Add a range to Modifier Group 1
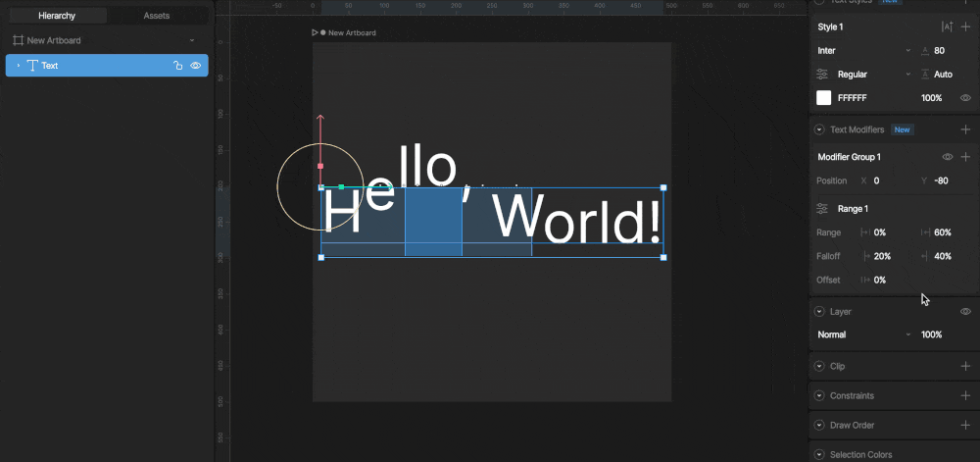This screenshot has width=980, height=462. click(965, 157)
